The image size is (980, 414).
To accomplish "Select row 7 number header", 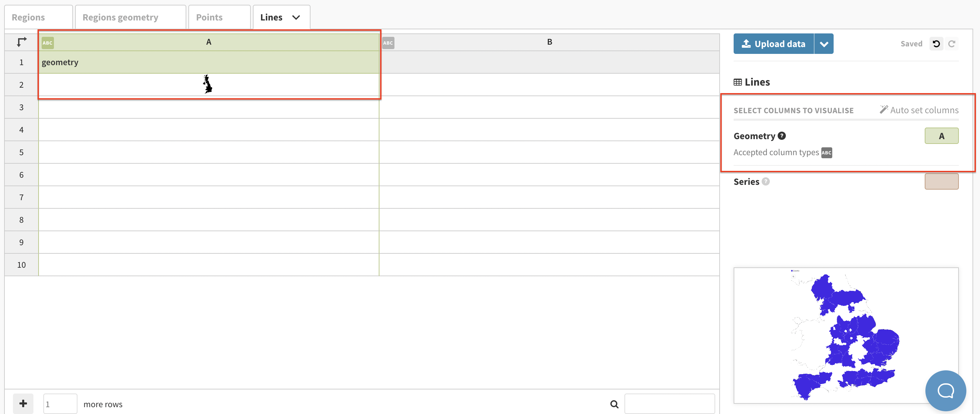I will tap(21, 197).
